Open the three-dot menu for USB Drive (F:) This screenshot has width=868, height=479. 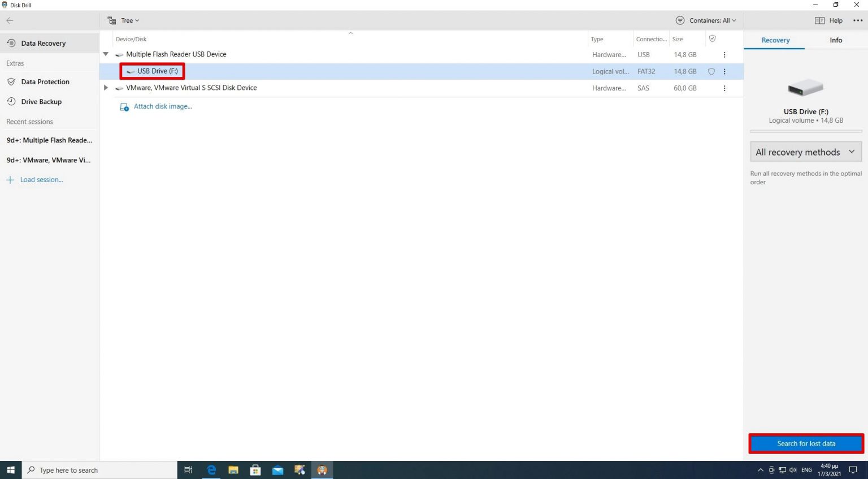724,71
